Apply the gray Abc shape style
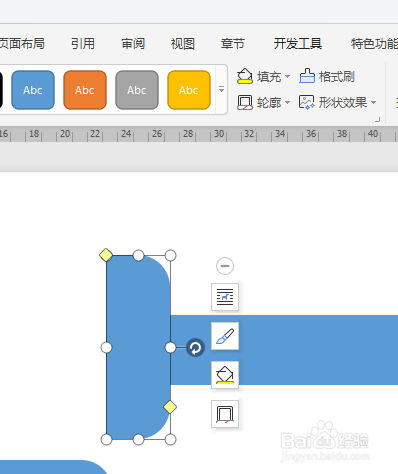This screenshot has width=398, height=474. point(137,90)
